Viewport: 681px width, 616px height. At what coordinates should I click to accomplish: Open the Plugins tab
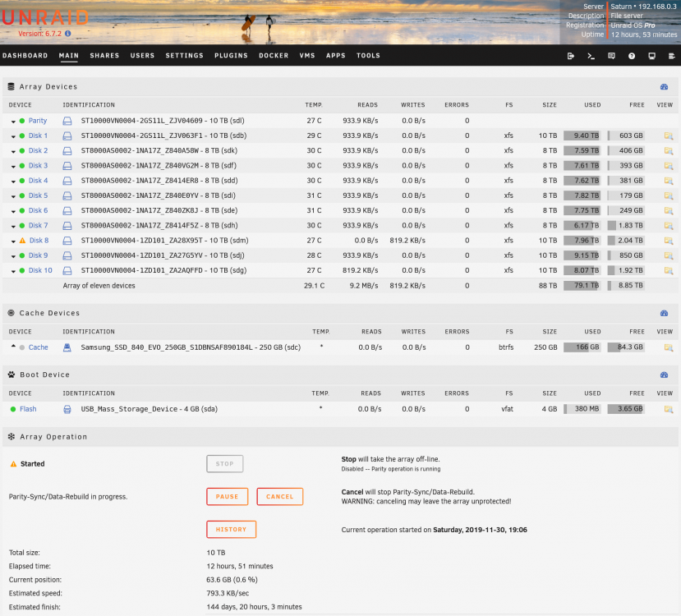[231, 56]
